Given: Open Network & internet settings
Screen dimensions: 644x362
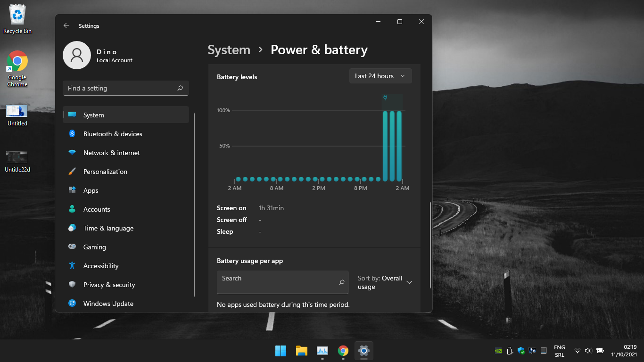Looking at the screenshot, I should click(111, 153).
